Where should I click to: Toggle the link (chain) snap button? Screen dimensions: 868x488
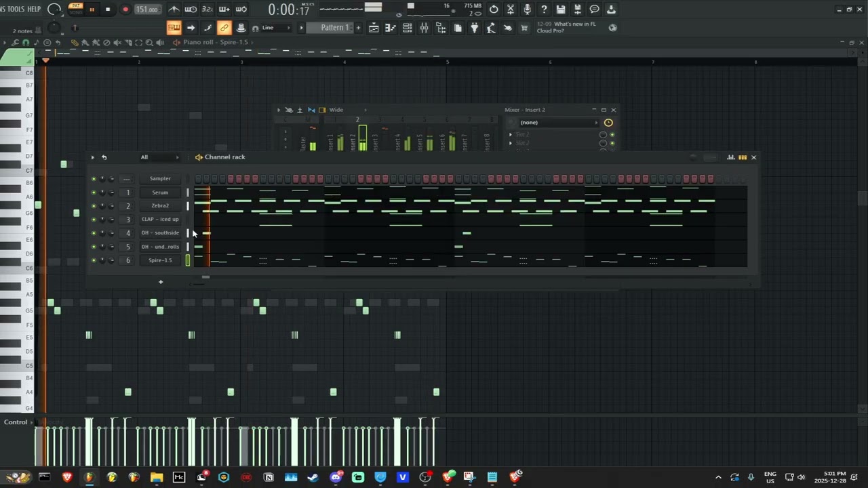(224, 28)
